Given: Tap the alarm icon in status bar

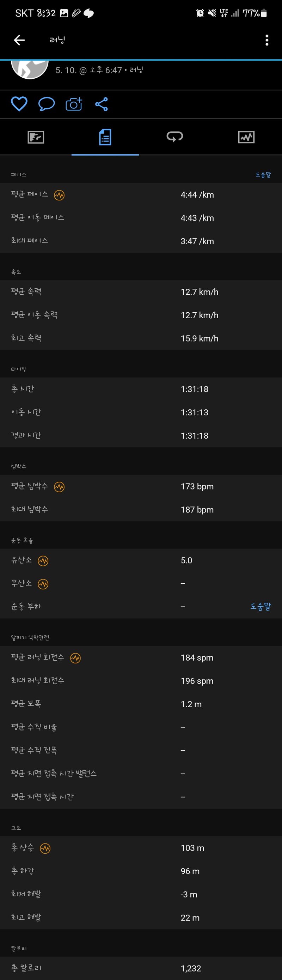Looking at the screenshot, I should tap(200, 13).
